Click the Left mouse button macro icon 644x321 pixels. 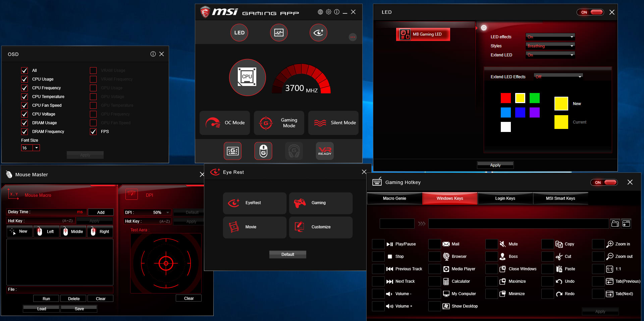(x=46, y=232)
